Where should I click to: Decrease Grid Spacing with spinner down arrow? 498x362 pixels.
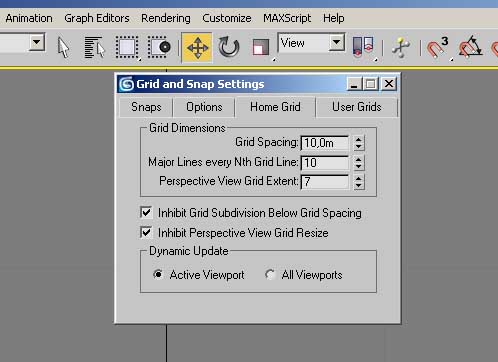tap(359, 146)
